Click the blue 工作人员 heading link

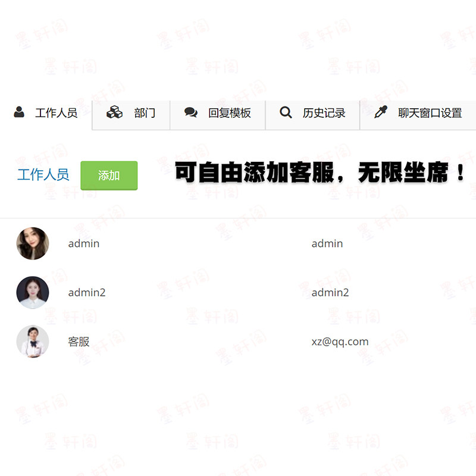coord(43,174)
